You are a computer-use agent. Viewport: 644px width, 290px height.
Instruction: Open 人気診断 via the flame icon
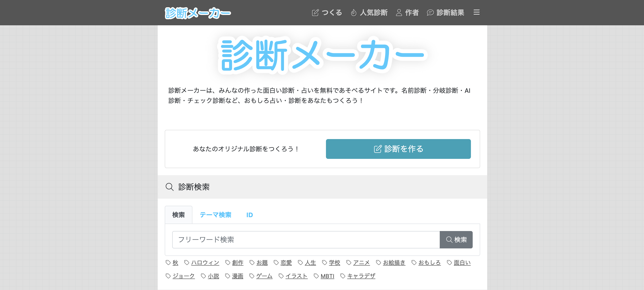(353, 13)
